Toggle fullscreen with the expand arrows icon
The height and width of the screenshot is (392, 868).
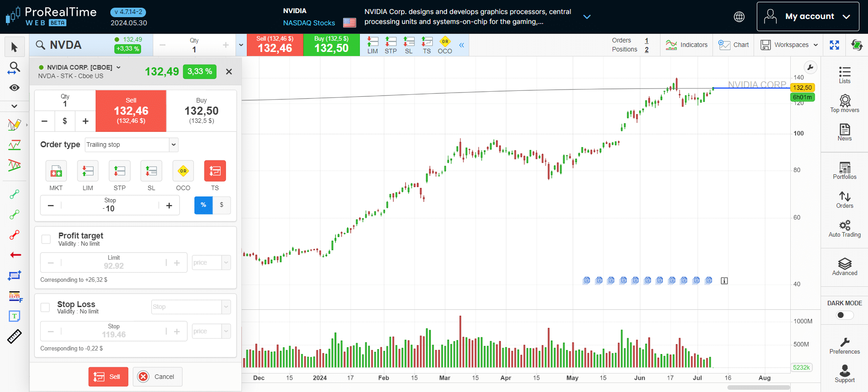click(x=835, y=45)
